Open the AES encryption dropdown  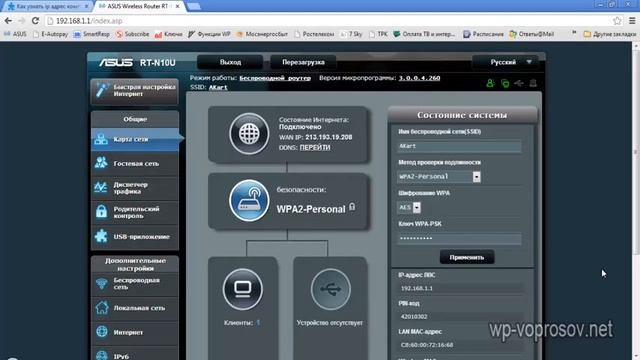click(x=409, y=207)
